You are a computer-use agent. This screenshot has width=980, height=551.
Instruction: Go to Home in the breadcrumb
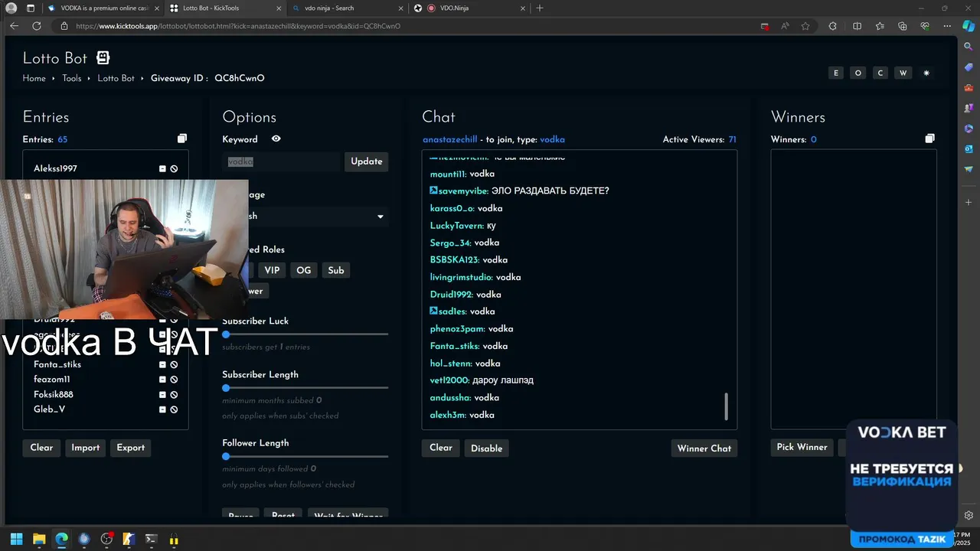[34, 78]
